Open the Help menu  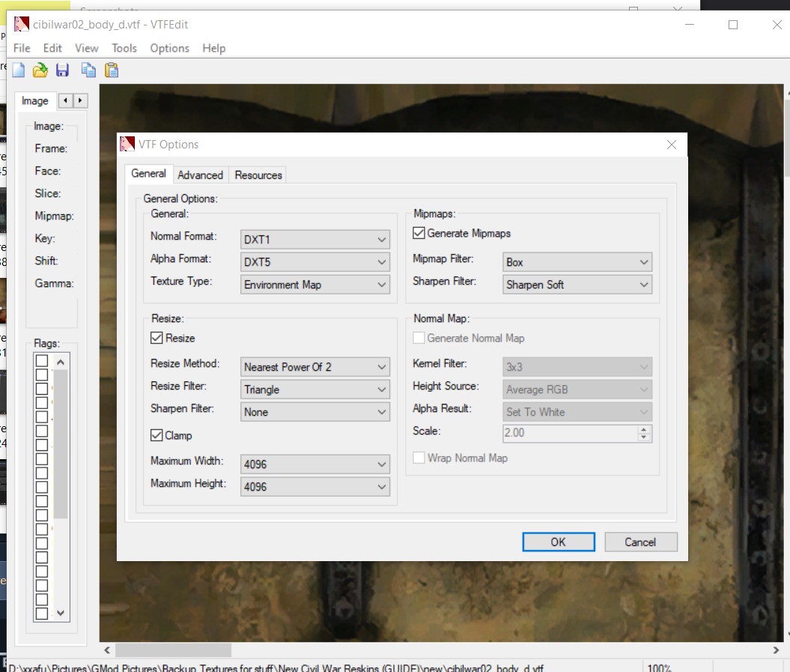click(x=214, y=48)
